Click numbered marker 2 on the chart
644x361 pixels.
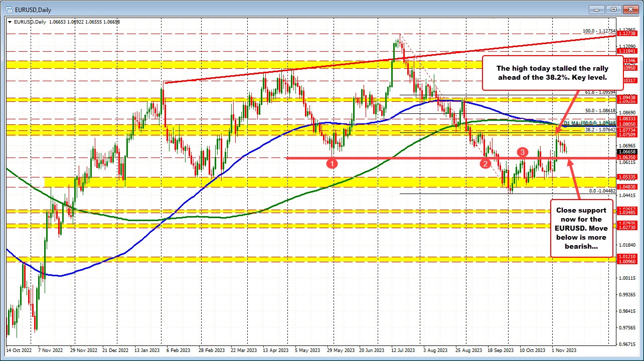(485, 163)
